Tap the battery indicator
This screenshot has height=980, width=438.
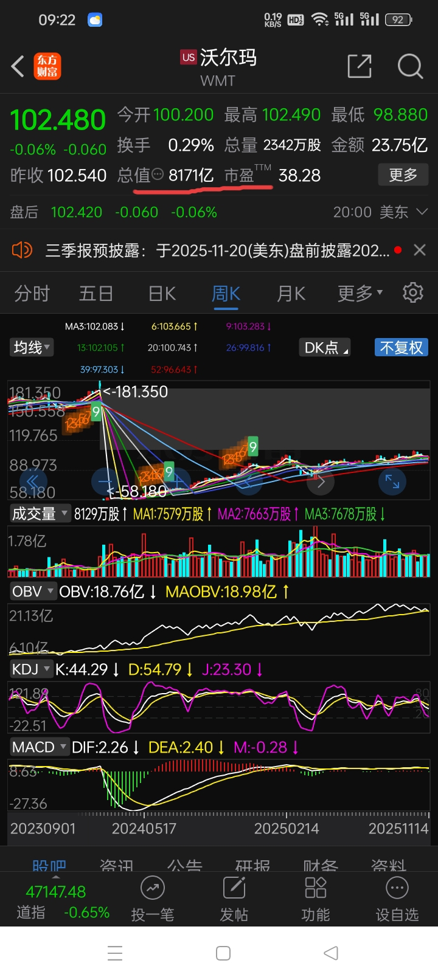[398, 20]
